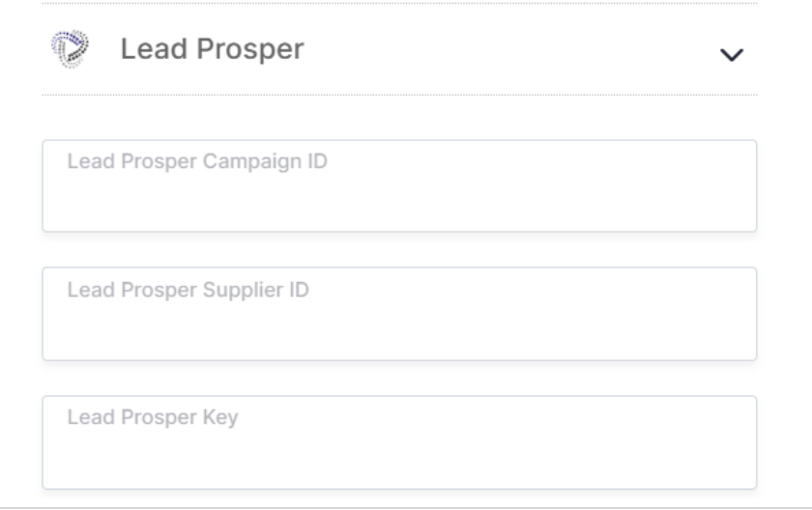The image size is (812, 510).
Task: Click the Supplier ID placeholder label
Action: pos(188,290)
